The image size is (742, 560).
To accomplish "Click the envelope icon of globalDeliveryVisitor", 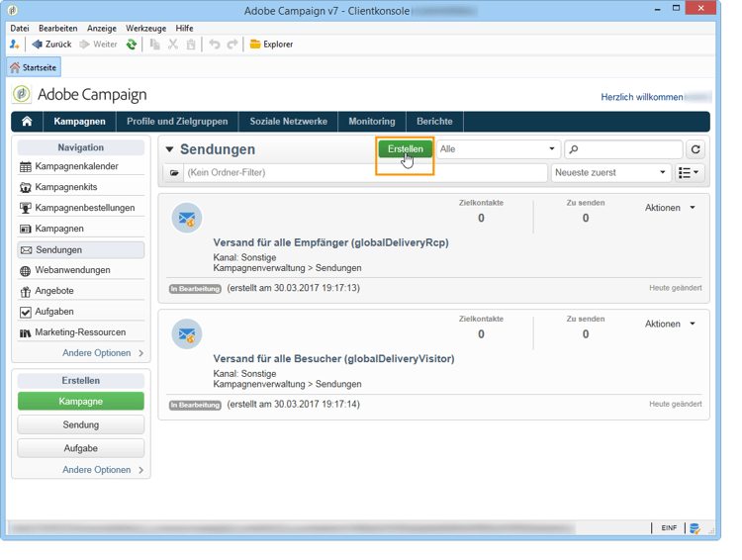I will (186, 333).
